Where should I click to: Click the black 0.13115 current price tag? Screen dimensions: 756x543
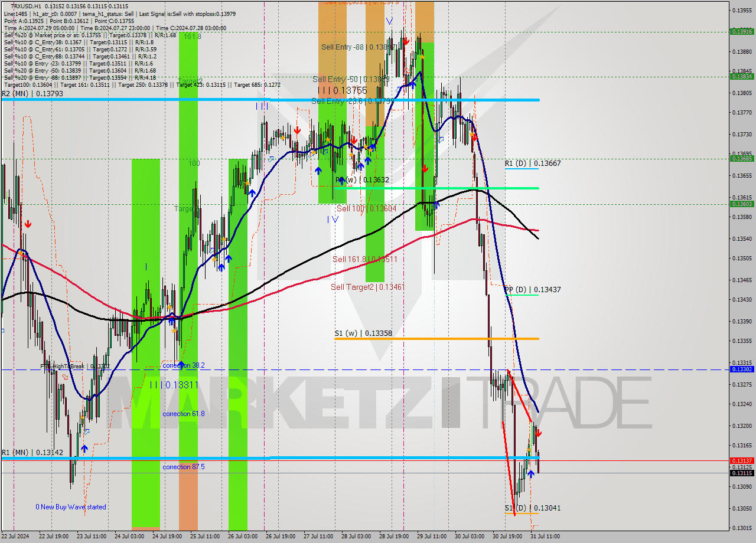(x=741, y=473)
